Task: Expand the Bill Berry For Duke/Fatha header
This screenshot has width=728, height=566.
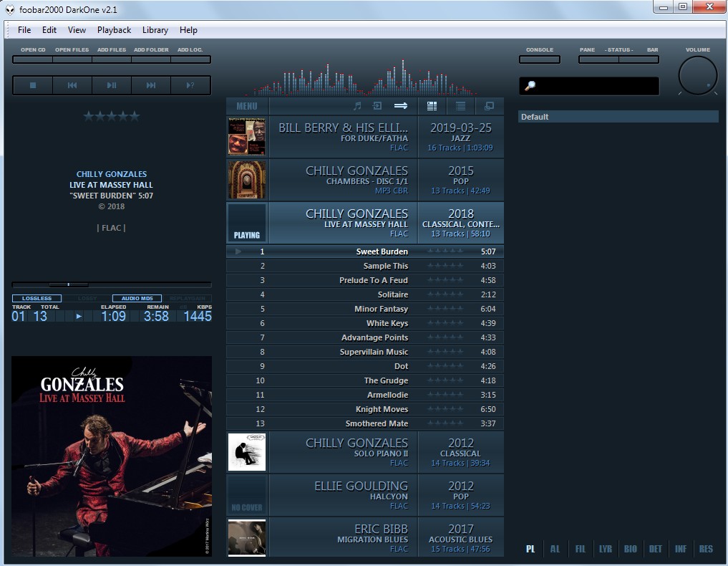Action: coord(365,137)
